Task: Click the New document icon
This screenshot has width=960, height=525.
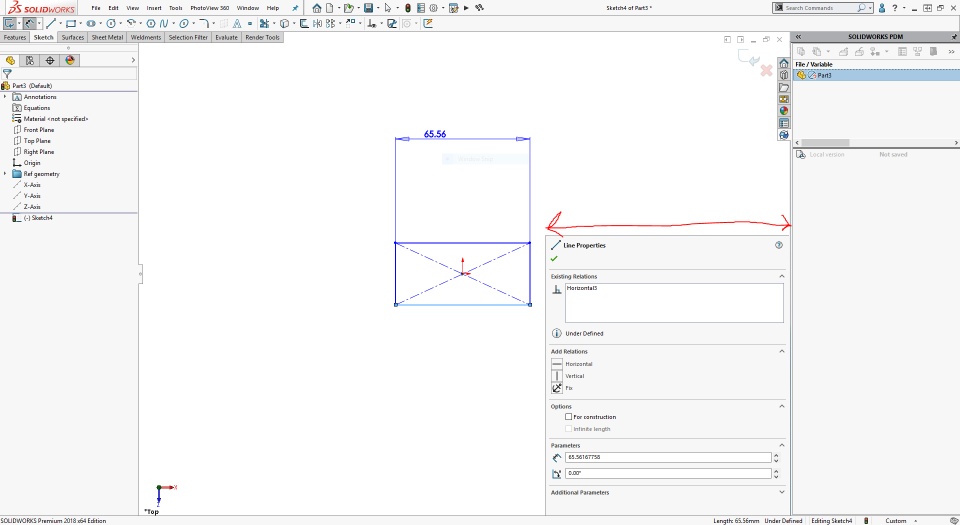Action: 329,8
